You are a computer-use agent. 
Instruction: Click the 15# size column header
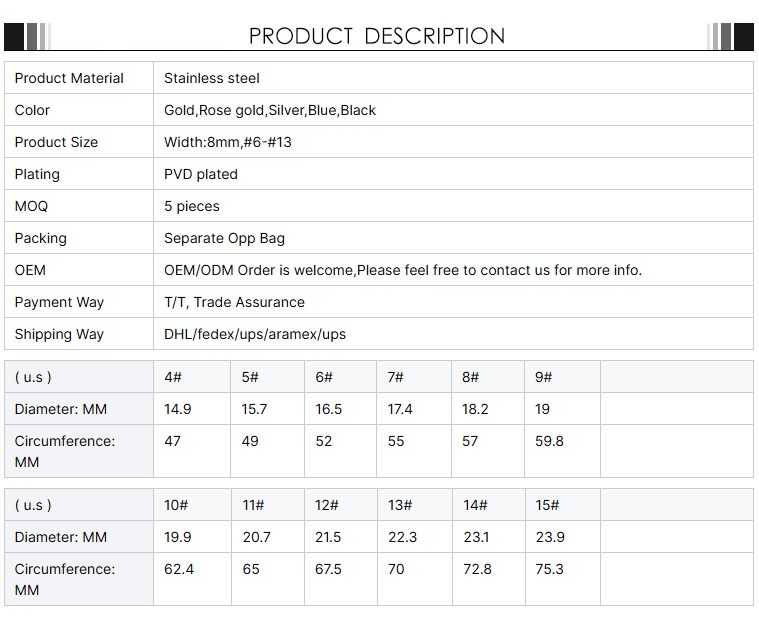point(547,505)
